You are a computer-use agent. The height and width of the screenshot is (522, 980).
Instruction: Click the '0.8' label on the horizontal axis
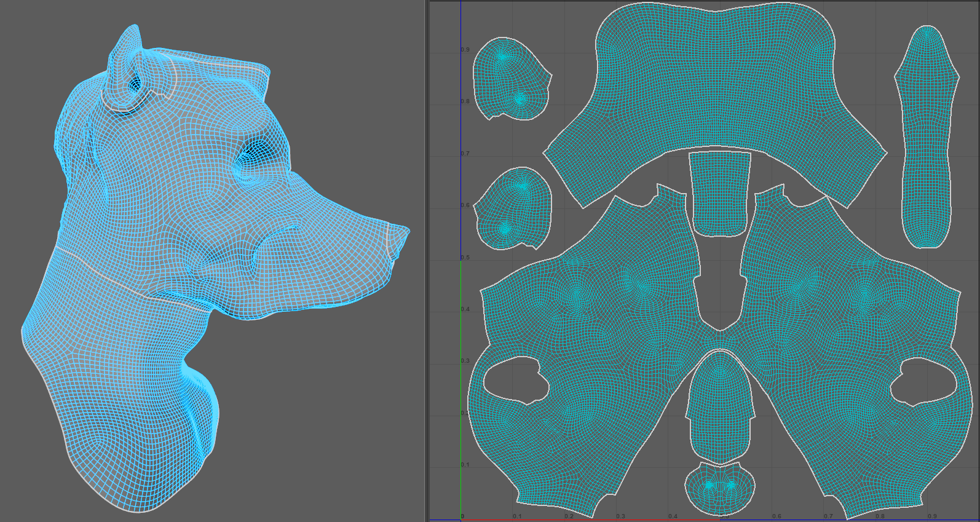(880, 516)
